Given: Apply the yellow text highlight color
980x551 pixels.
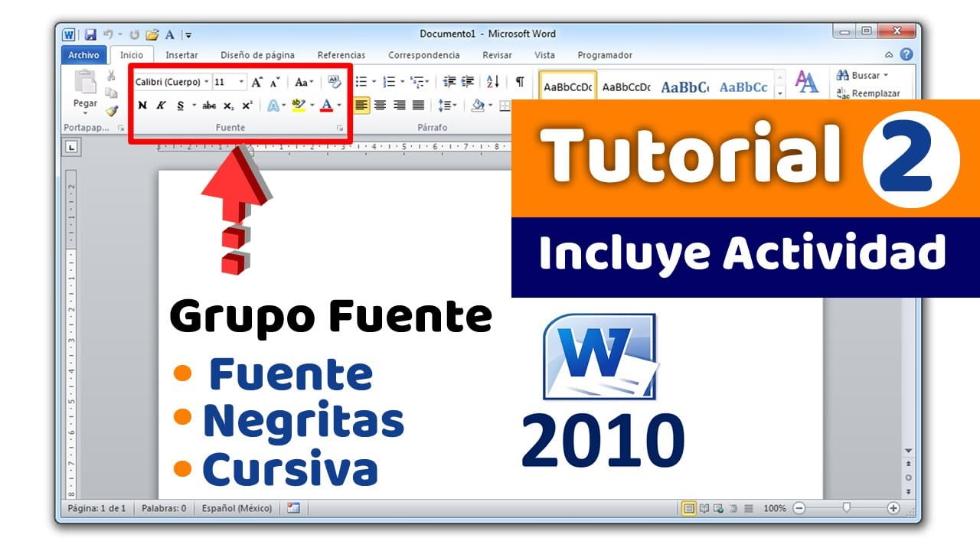Looking at the screenshot, I should (299, 106).
